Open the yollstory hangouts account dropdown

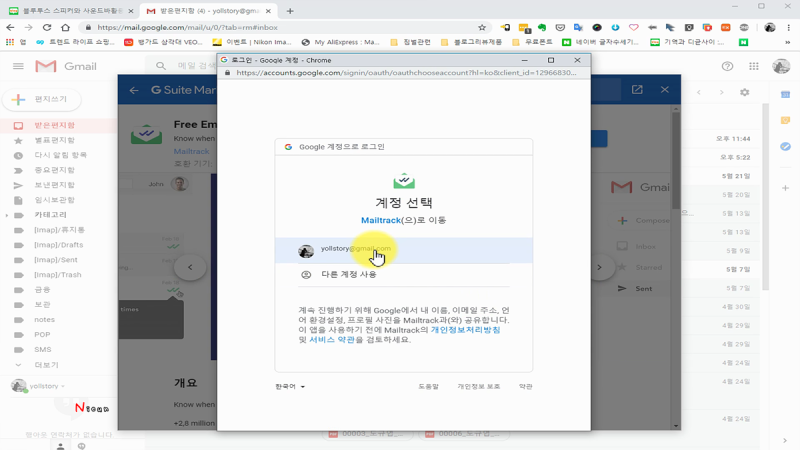pos(47,386)
